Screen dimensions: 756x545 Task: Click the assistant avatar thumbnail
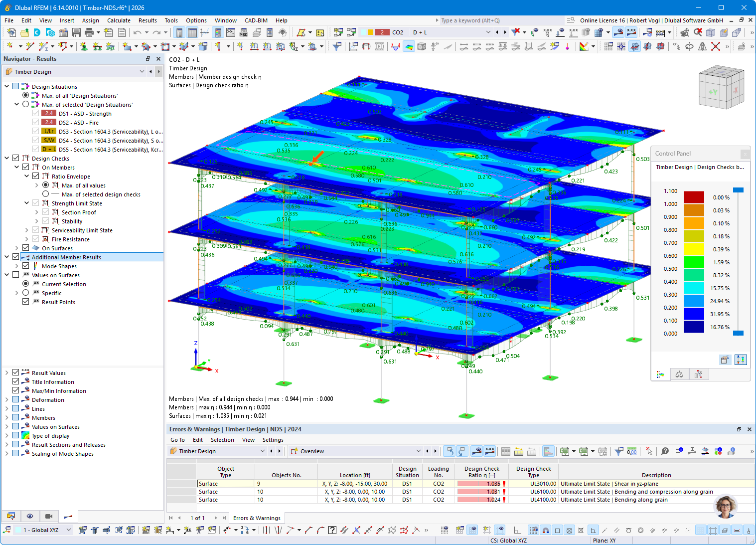pyautogui.click(x=725, y=507)
